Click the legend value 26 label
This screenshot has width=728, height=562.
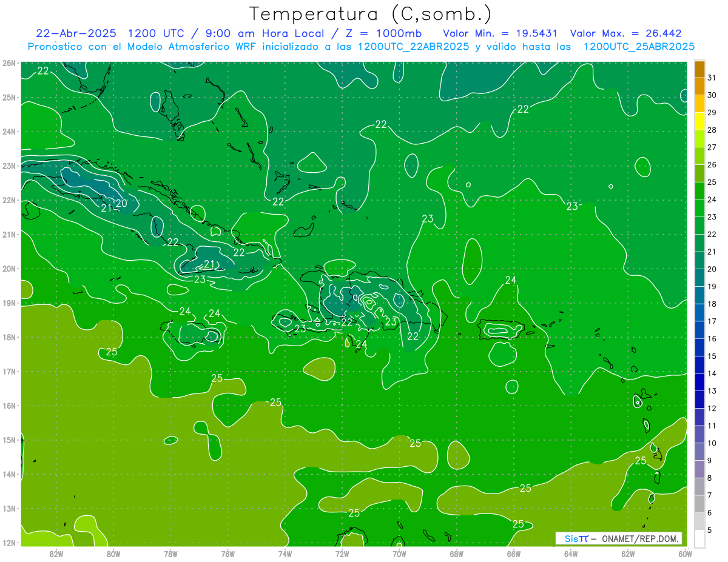point(712,164)
